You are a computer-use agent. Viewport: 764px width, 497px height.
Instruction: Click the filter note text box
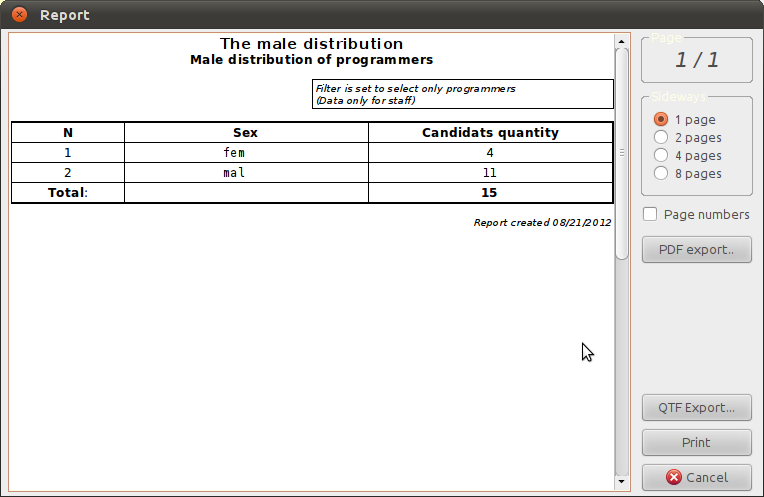[462, 94]
